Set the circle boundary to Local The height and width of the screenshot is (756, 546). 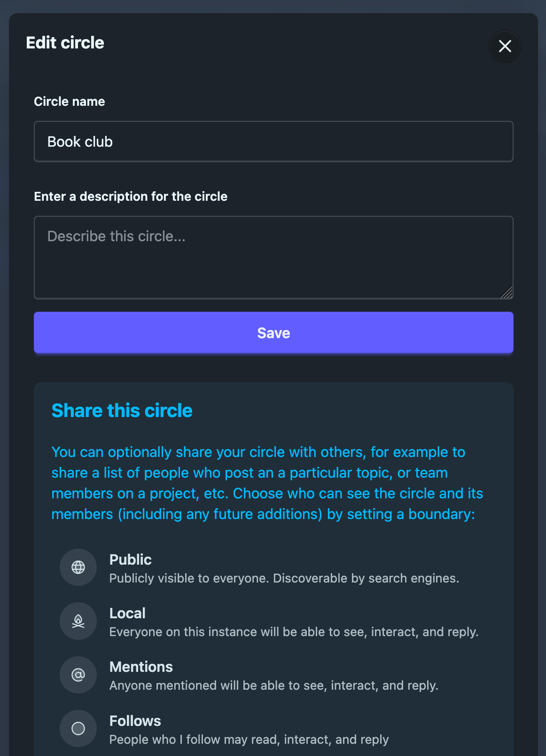tap(127, 613)
